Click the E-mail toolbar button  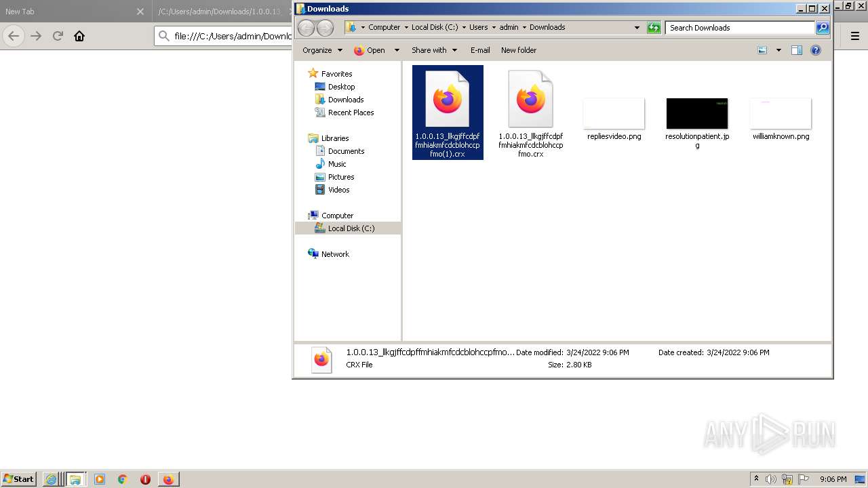tap(480, 50)
